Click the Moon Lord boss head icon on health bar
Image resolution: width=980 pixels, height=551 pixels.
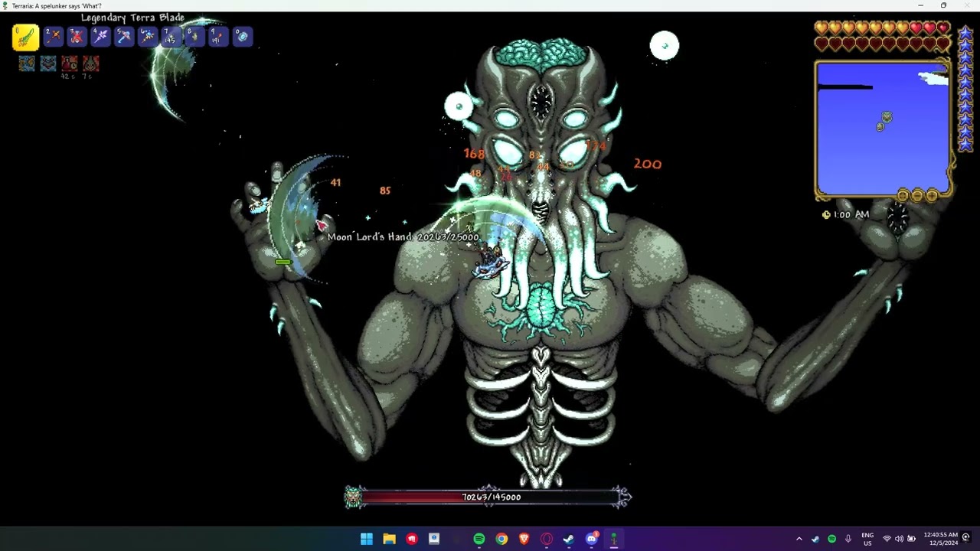point(353,497)
